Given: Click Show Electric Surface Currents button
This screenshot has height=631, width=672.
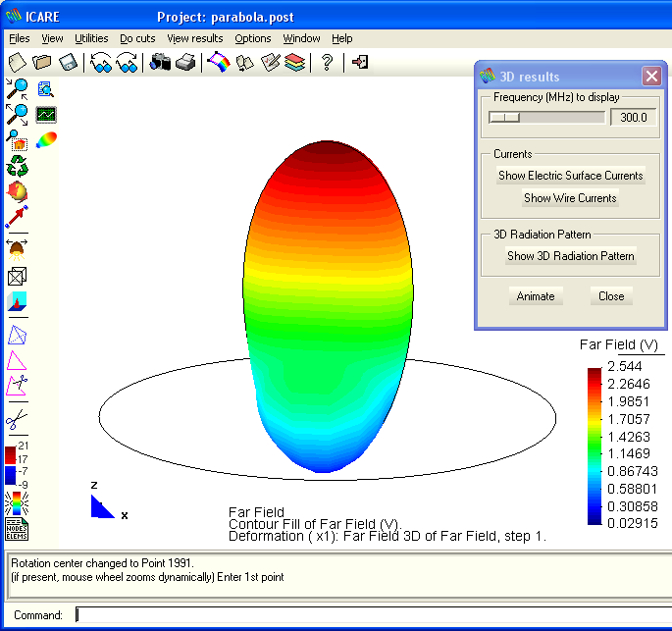Looking at the screenshot, I should click(x=570, y=176).
